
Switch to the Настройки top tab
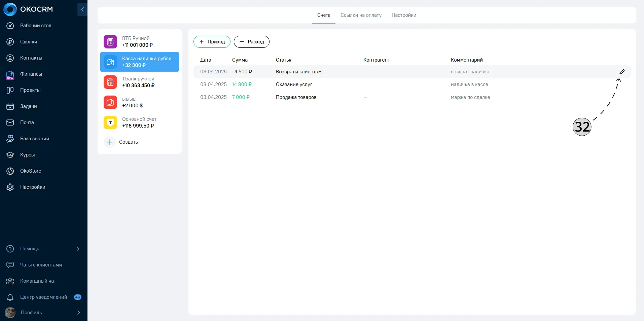tap(404, 15)
